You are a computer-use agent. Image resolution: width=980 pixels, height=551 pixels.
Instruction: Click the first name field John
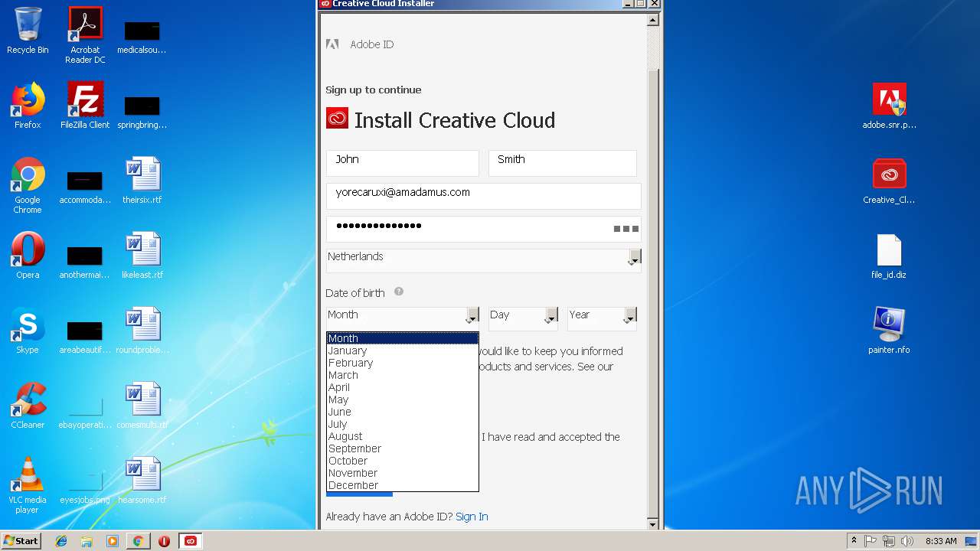pos(403,163)
